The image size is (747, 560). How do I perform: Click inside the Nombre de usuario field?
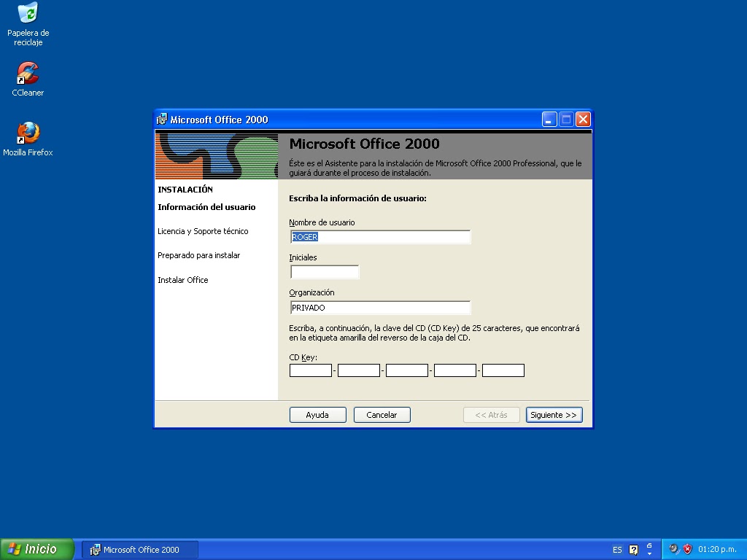point(379,236)
